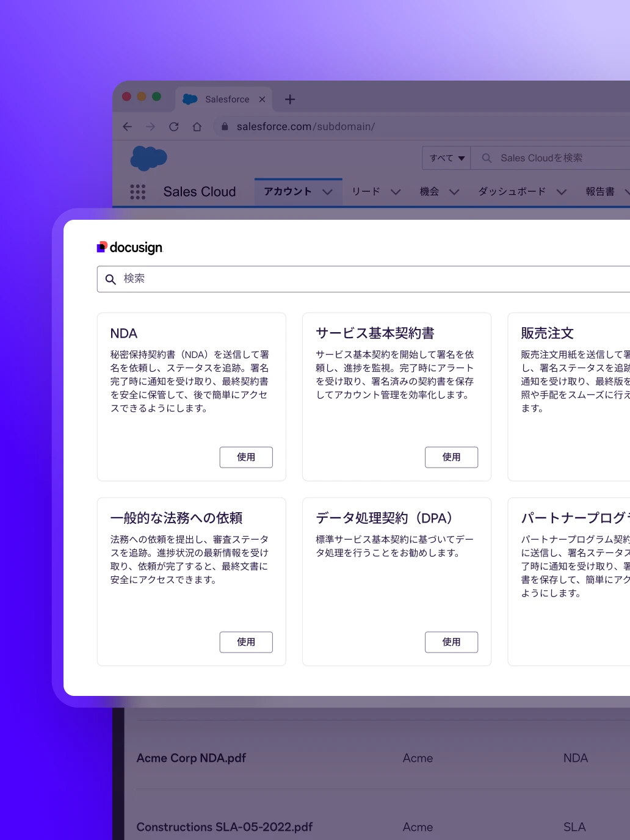Viewport: 630px width, 840px height.
Task: Click the データ処理契約 card description text
Action: 394,546
